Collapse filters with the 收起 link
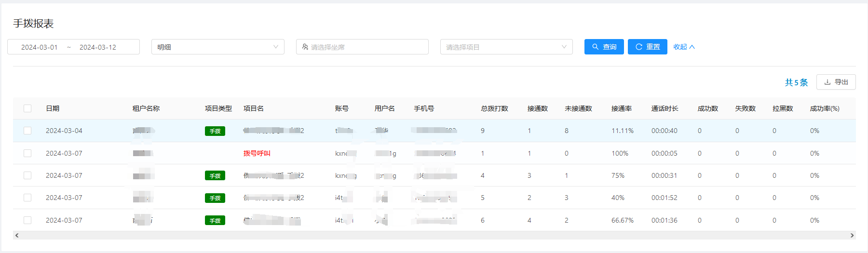This screenshot has height=253, width=868. pyautogui.click(x=683, y=47)
